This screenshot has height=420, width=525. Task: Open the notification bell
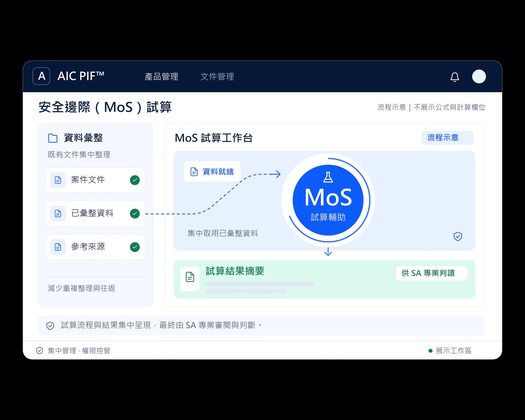(x=454, y=77)
